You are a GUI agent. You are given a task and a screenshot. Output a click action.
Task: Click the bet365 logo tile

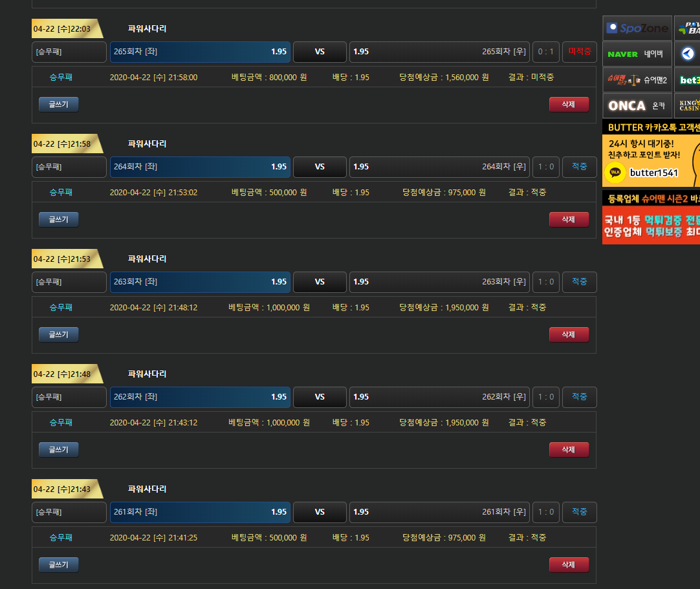click(x=687, y=80)
